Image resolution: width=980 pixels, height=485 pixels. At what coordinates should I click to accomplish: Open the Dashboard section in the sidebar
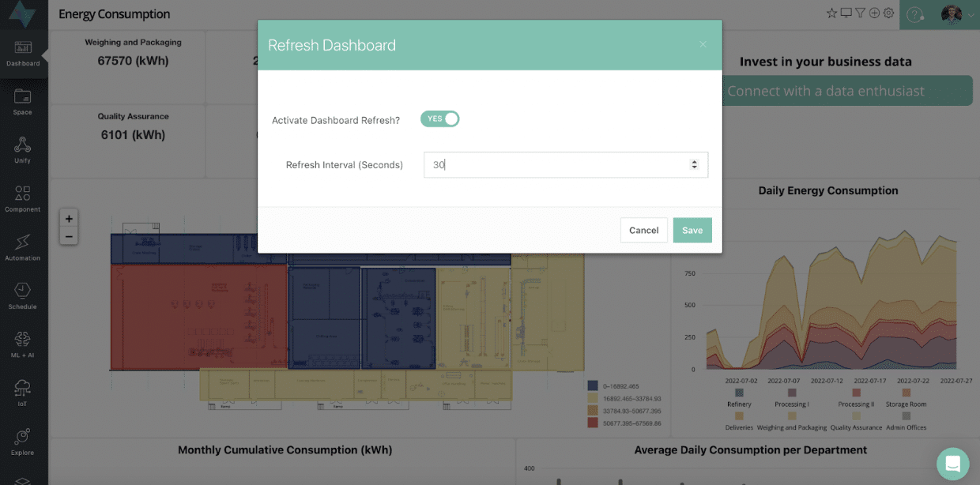[23, 54]
